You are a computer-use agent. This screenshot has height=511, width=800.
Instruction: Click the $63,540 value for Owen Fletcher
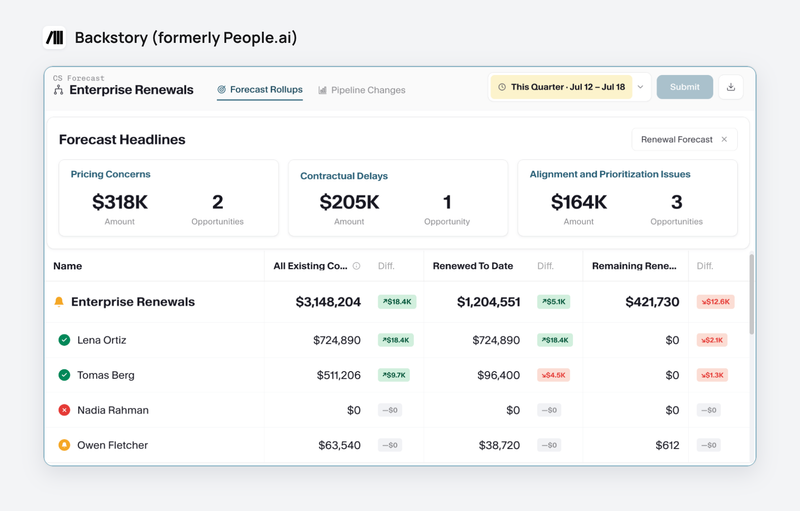(339, 445)
